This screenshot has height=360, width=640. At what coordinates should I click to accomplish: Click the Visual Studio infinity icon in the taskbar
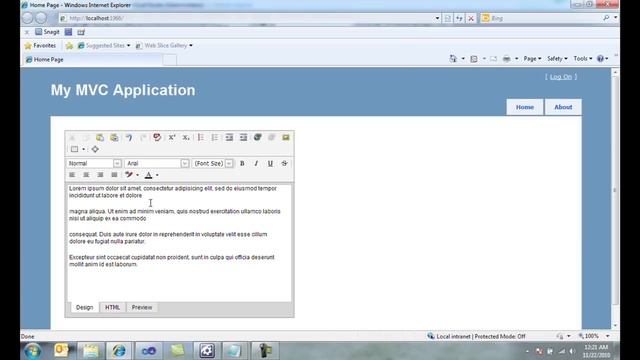coord(149,351)
